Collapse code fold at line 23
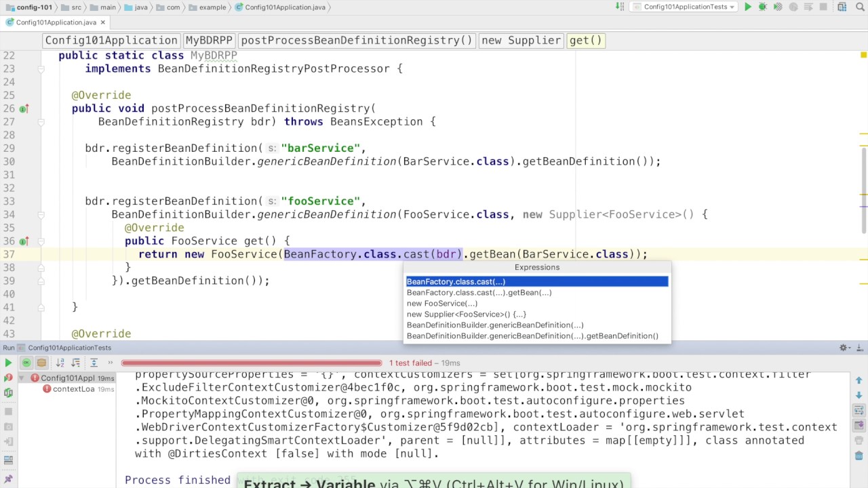The width and height of the screenshot is (868, 488). 41,69
